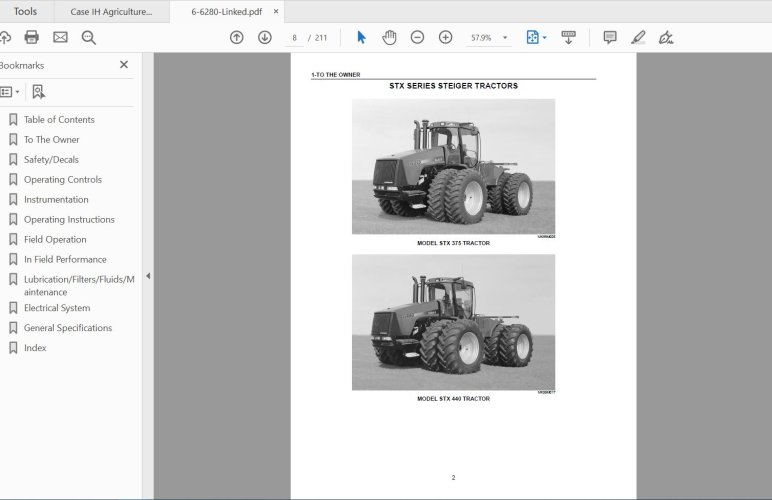772x500 pixels.
Task: Jump to To The Owner bookmark
Action: tap(52, 140)
